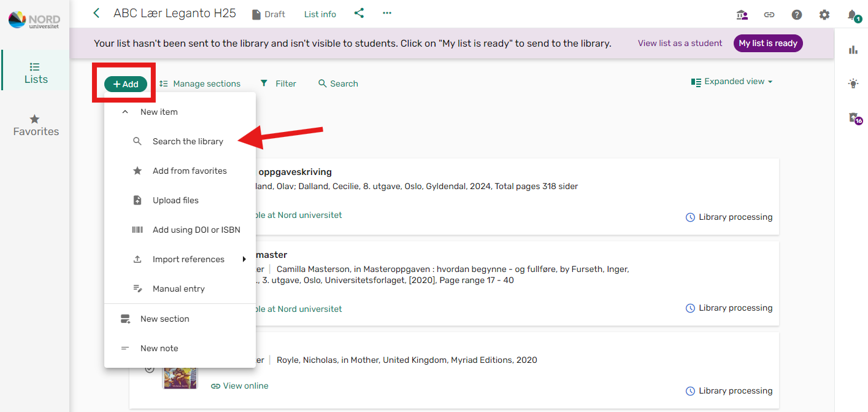
Task: Open the Filter option
Action: 278,84
